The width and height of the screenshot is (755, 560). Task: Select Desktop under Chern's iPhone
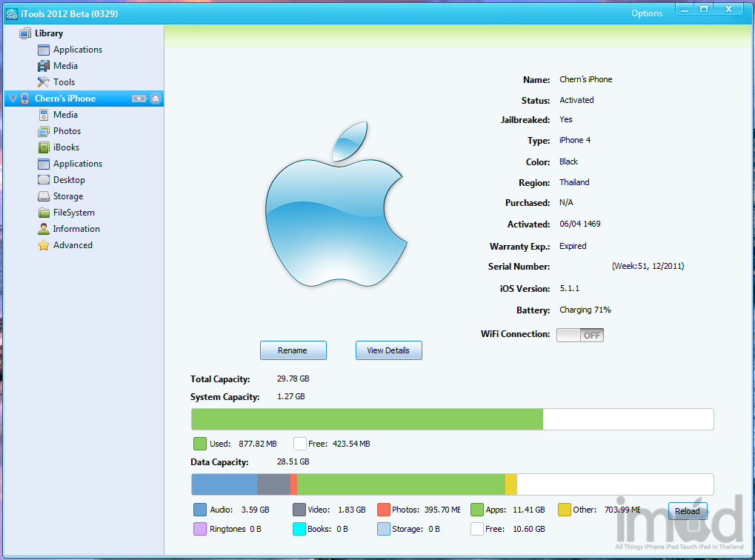69,180
